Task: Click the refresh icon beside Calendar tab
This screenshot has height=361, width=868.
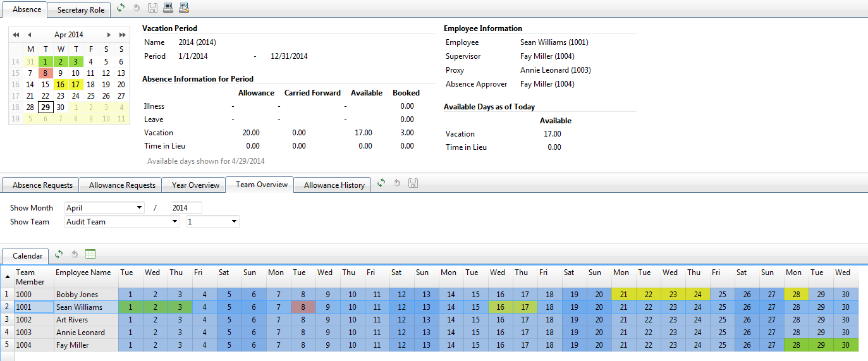Action: tap(59, 254)
